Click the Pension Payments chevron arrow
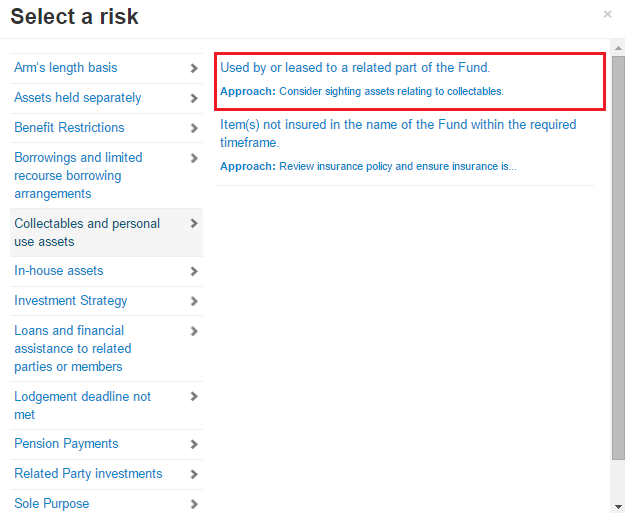The image size is (636, 527). pos(194,445)
